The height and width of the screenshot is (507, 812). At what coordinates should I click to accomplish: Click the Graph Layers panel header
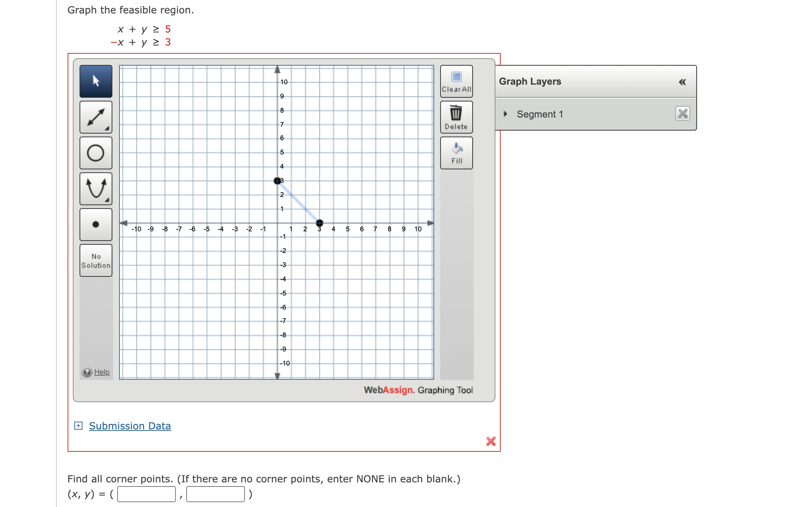[x=531, y=81]
